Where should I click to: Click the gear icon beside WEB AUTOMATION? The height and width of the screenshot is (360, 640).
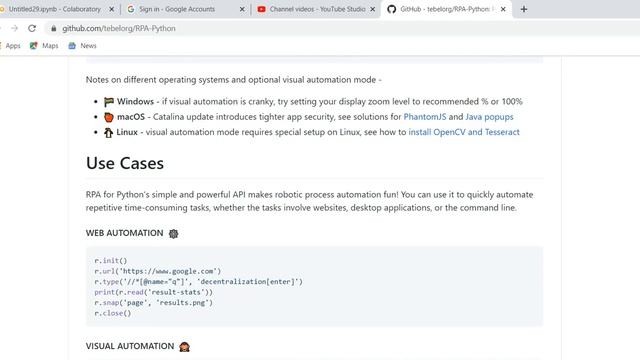point(173,233)
